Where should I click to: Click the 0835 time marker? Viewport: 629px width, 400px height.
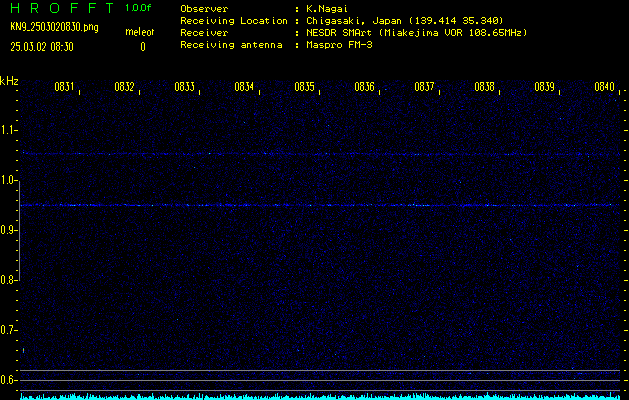click(304, 87)
